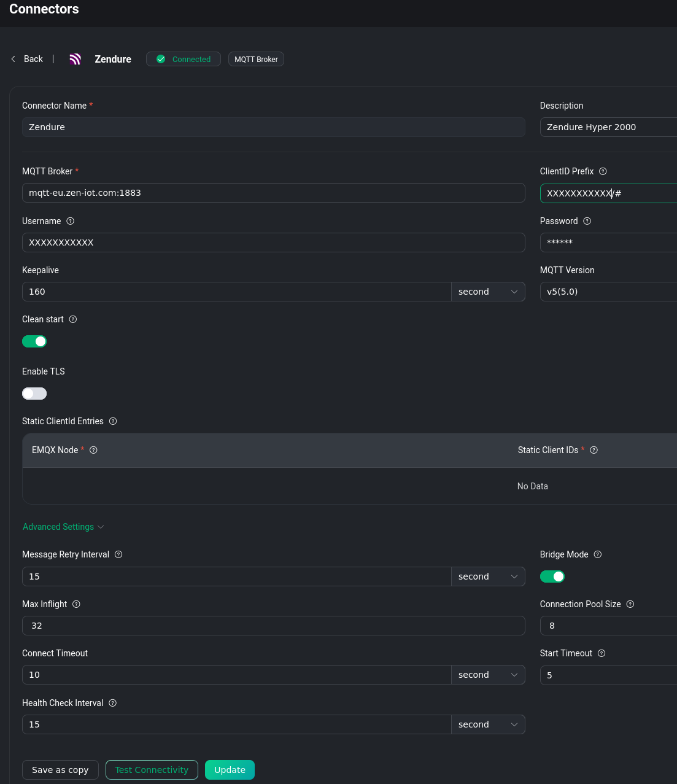Turn off Bridge Mode switch
Viewport: 677px width, 784px height.
tap(552, 576)
